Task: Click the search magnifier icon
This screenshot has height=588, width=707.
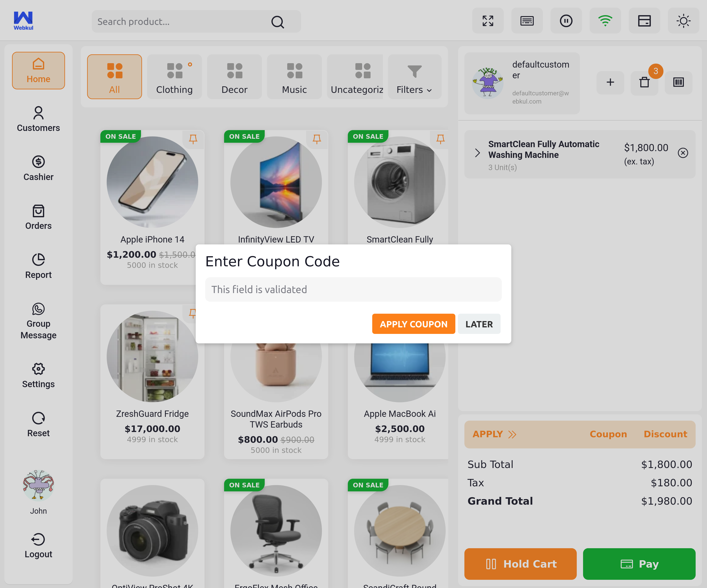Action: [x=277, y=22]
